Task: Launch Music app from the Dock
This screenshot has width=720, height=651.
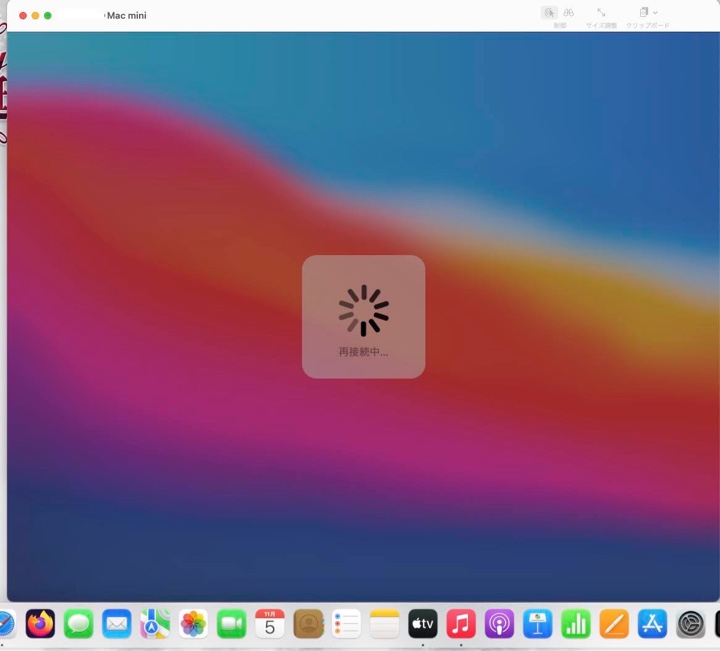Action: tap(461, 624)
